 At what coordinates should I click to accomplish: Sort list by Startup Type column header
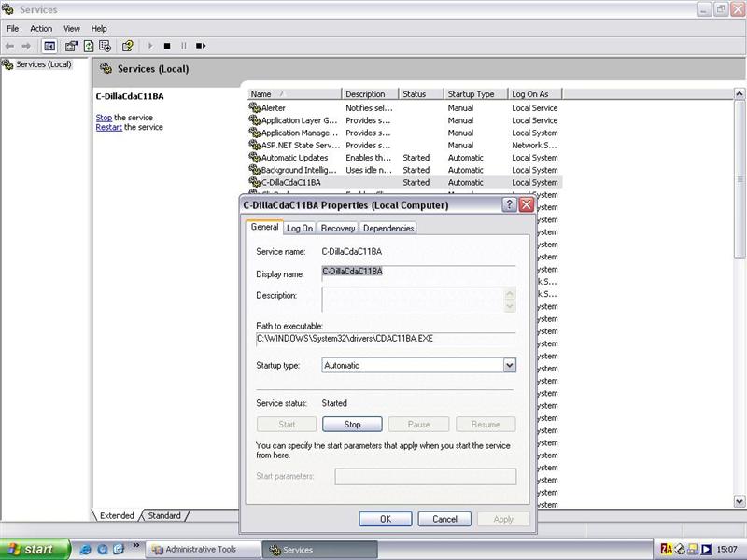point(476,94)
